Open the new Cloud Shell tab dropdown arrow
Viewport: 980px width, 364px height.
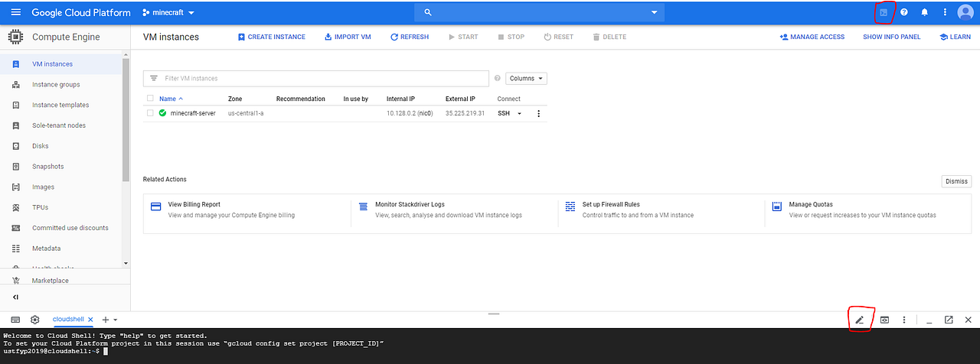116,320
